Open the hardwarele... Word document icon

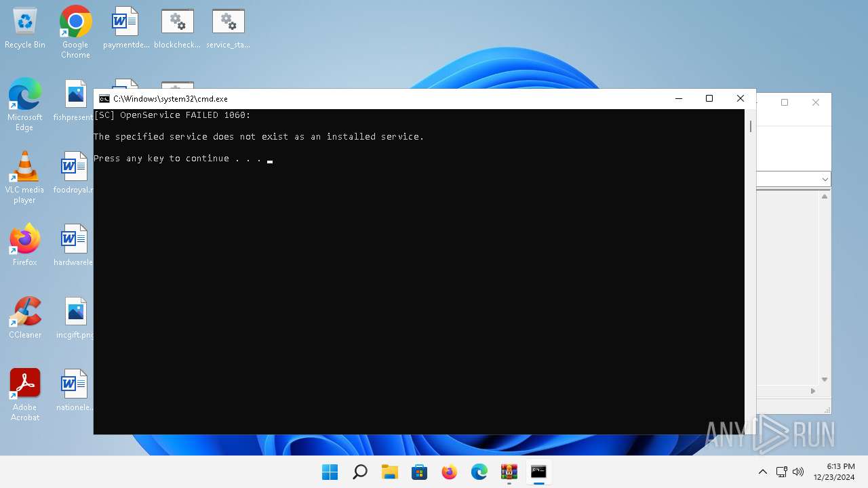tap(73, 246)
